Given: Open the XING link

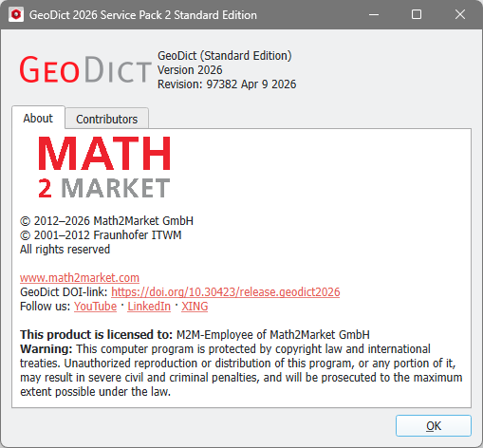Looking at the screenshot, I should 195,307.
